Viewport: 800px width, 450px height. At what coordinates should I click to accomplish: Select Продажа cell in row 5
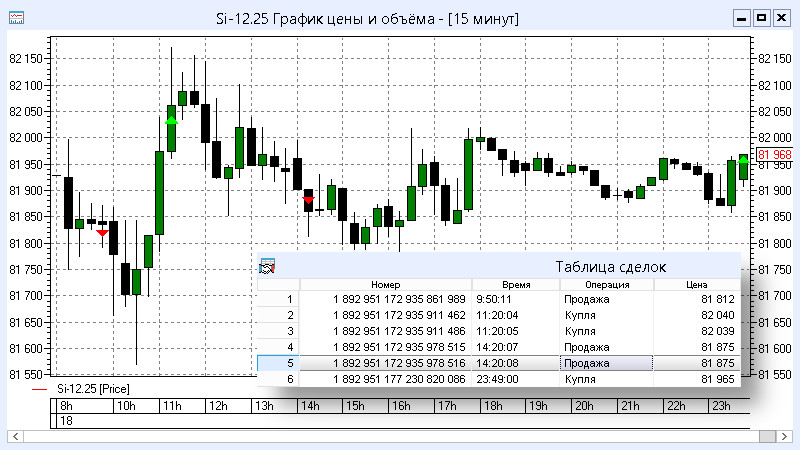coord(606,363)
